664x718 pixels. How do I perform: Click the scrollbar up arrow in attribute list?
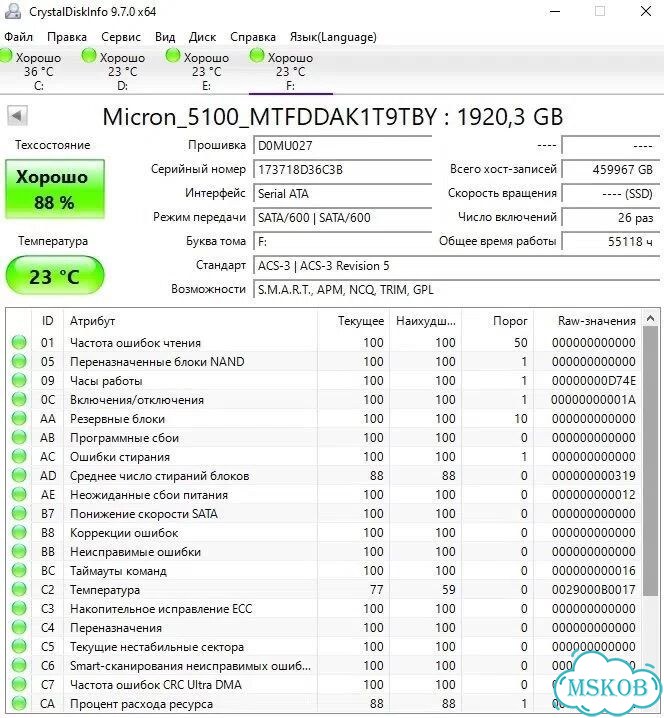pyautogui.click(x=650, y=318)
